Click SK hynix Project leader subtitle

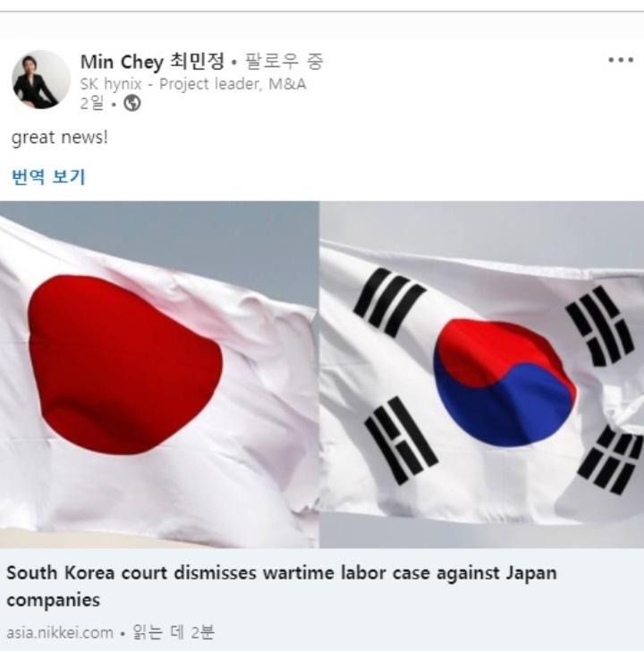pos(193,84)
